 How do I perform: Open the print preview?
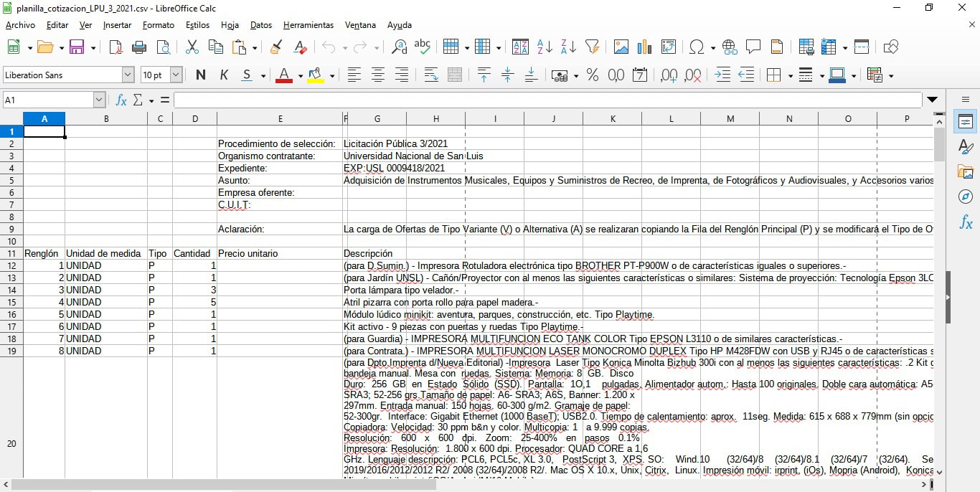tap(164, 47)
